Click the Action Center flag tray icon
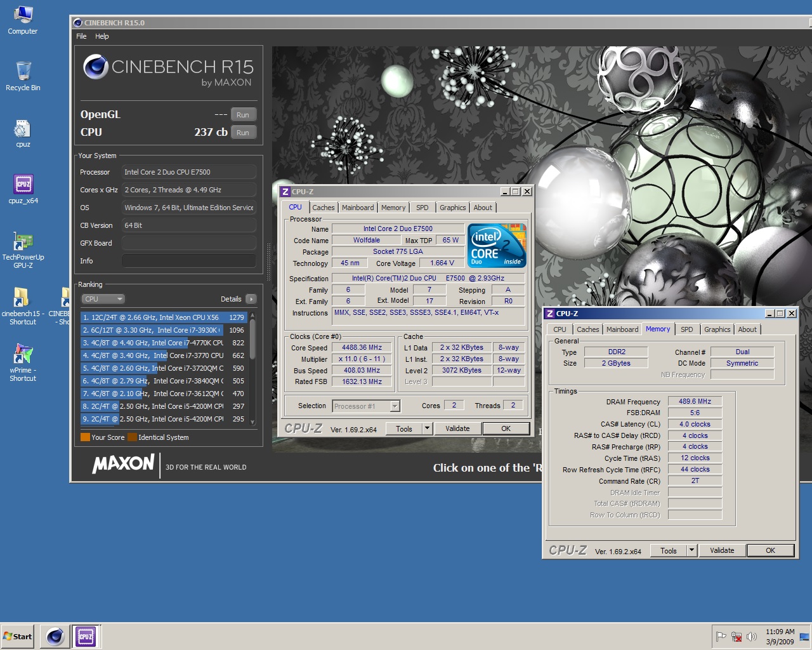Screen dimensions: 812x650 point(721,637)
